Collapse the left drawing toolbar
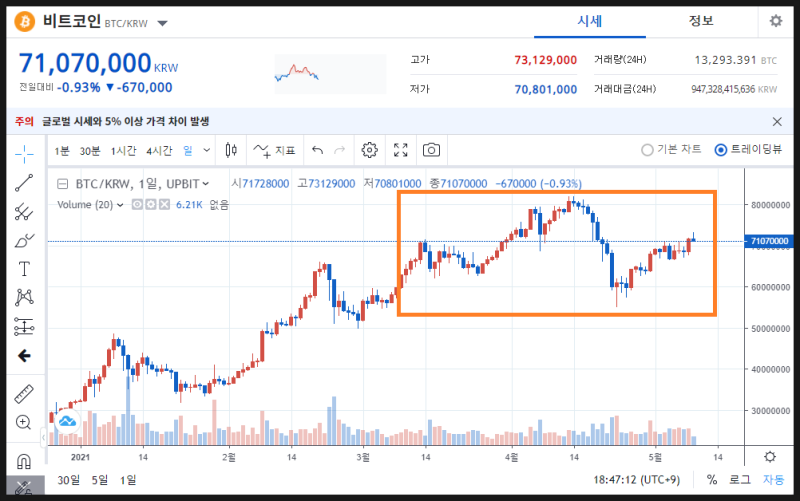This screenshot has width=800, height=501. click(43, 437)
